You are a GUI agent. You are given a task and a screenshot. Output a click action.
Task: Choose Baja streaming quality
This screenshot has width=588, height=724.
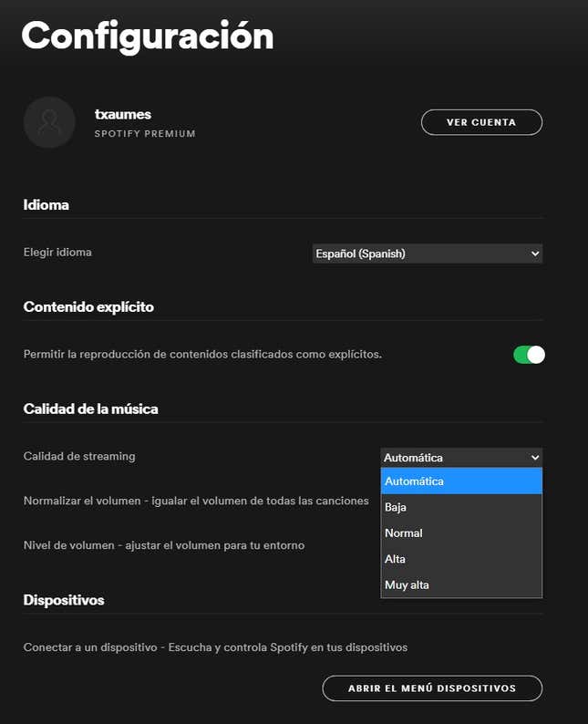pos(461,507)
